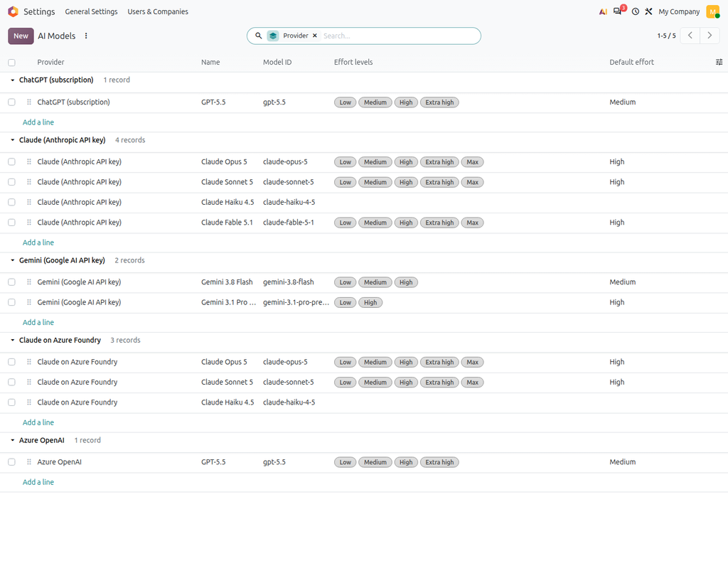
Task: Collapse the Claude on Azure Foundry group
Action: (13, 341)
